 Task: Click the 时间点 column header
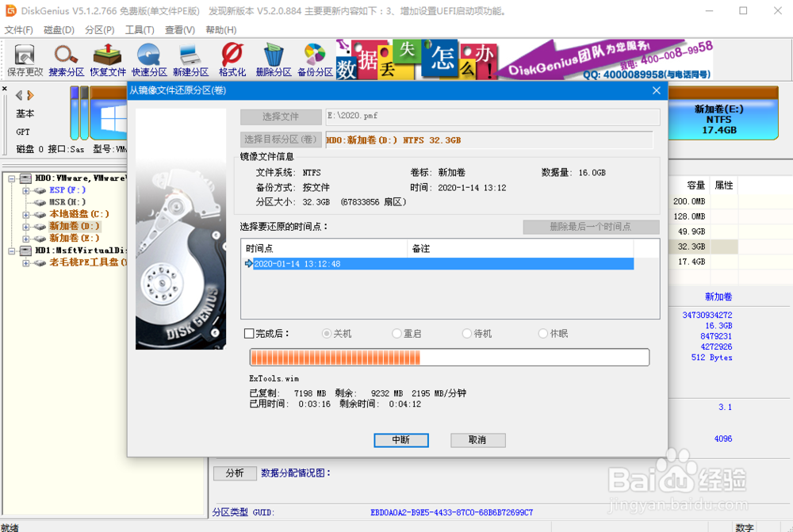click(324, 248)
